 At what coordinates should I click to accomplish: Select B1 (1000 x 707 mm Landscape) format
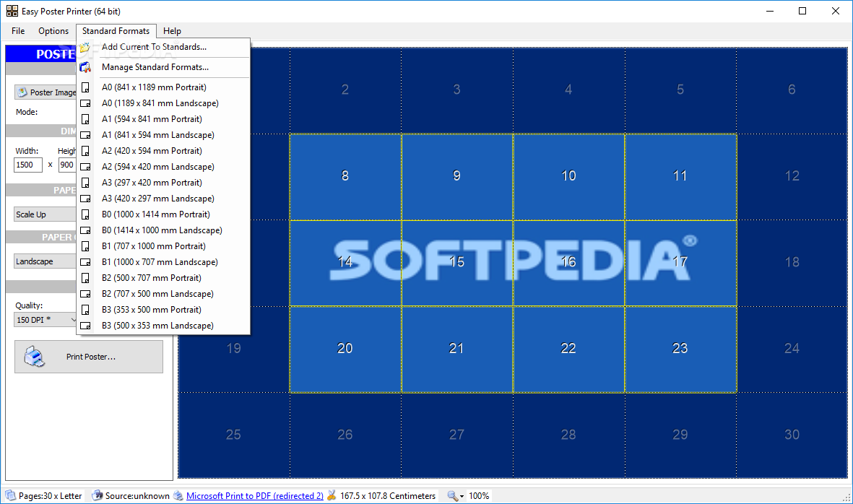pyautogui.click(x=163, y=262)
